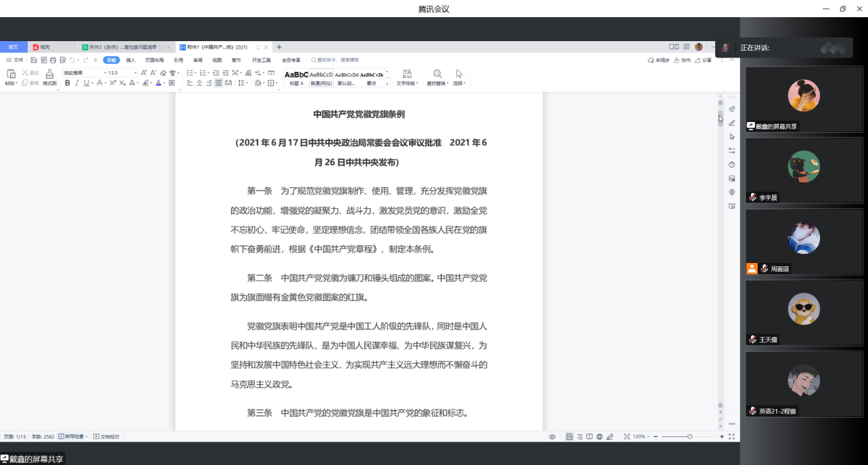
Task: Click the 文件 file menu button
Action: coord(14,60)
